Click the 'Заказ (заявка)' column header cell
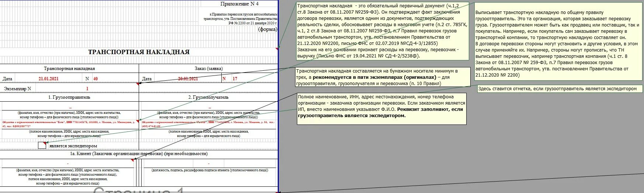This screenshot has width=644, height=193. coord(208,69)
